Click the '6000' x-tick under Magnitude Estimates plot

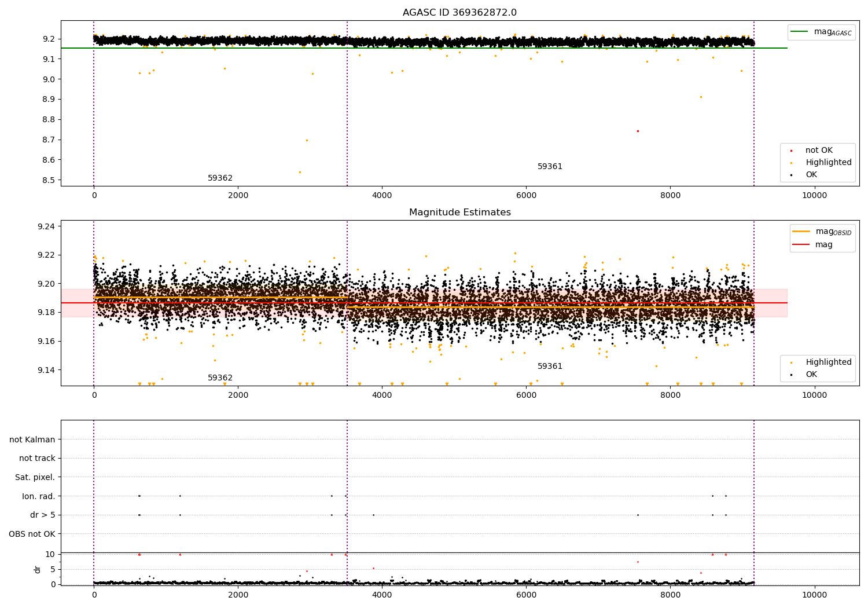(526, 395)
